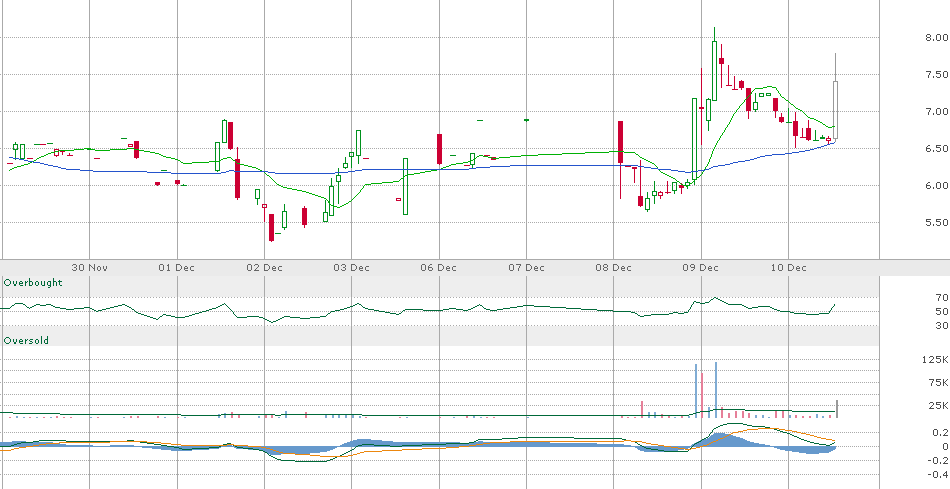This screenshot has height=489, width=950.
Task: Click the 7.00 price axis label
Action: 937,111
